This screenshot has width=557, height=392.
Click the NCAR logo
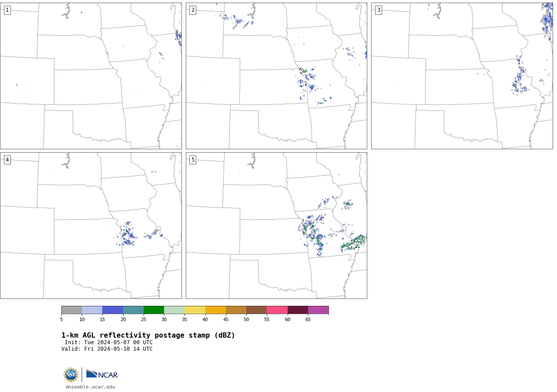pos(102,374)
